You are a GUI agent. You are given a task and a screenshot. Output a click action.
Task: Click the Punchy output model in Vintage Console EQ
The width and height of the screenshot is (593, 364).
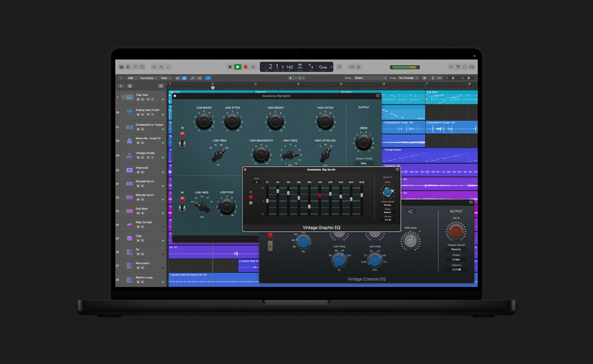[x=456, y=249]
